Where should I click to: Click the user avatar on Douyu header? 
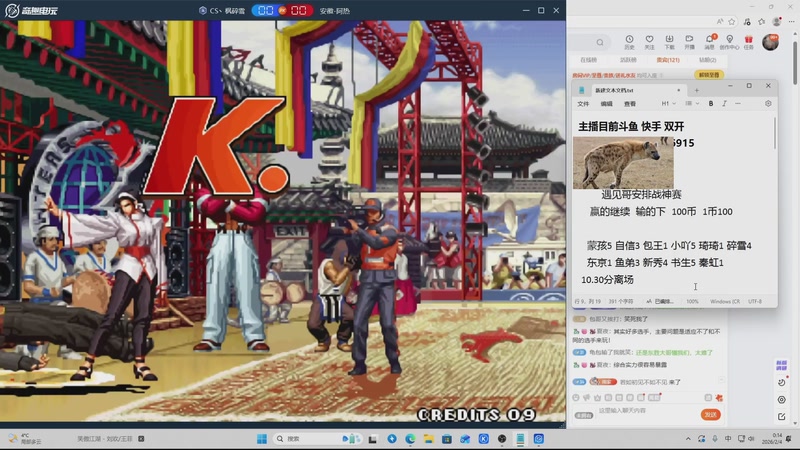770,42
